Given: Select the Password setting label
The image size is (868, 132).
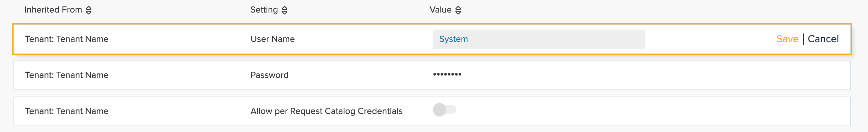Looking at the screenshot, I should (269, 75).
